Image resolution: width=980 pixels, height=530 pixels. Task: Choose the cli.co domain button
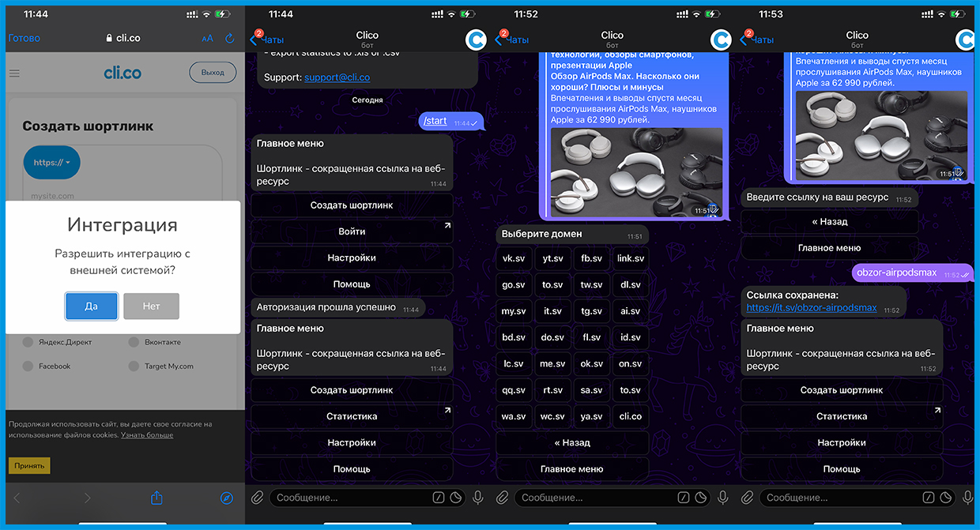click(x=631, y=416)
